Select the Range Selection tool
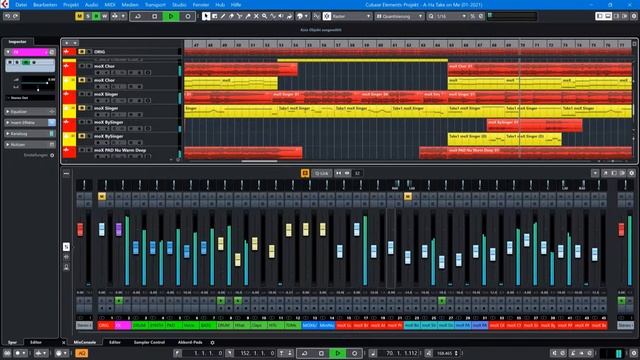 click(215, 16)
